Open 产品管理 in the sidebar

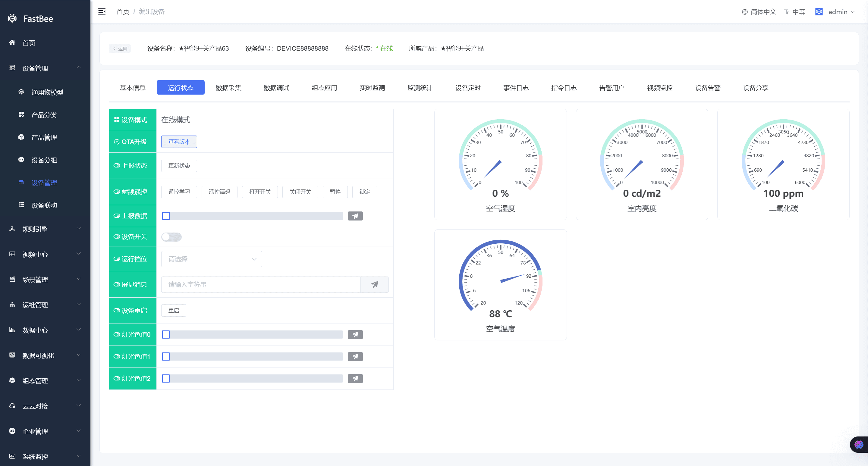[x=45, y=137]
